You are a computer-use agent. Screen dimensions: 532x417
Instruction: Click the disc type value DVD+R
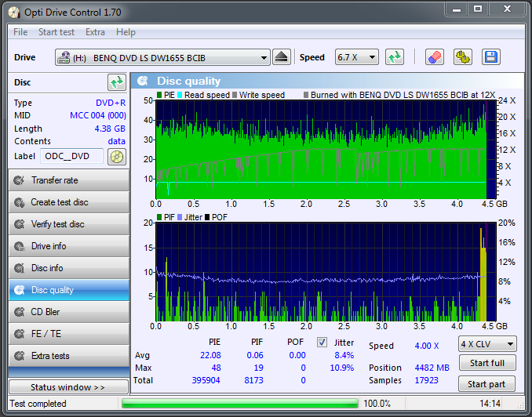(111, 103)
